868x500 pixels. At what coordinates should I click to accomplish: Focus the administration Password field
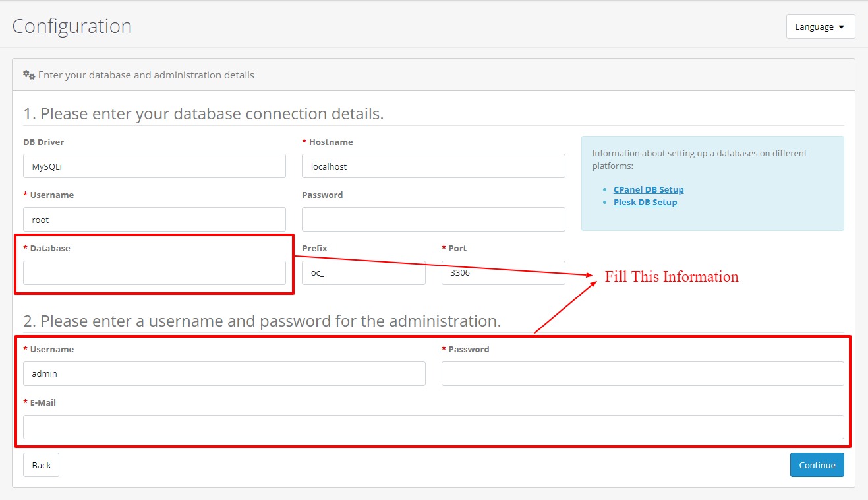(642, 373)
